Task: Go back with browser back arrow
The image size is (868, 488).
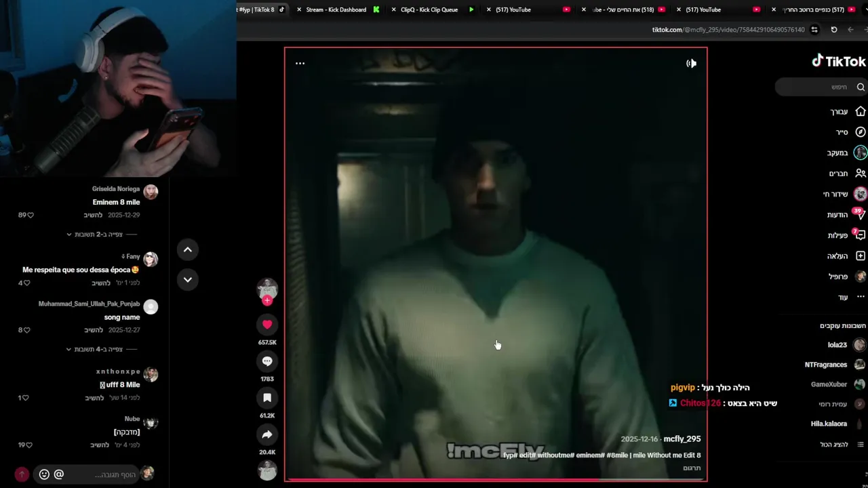Action: pos(850,30)
